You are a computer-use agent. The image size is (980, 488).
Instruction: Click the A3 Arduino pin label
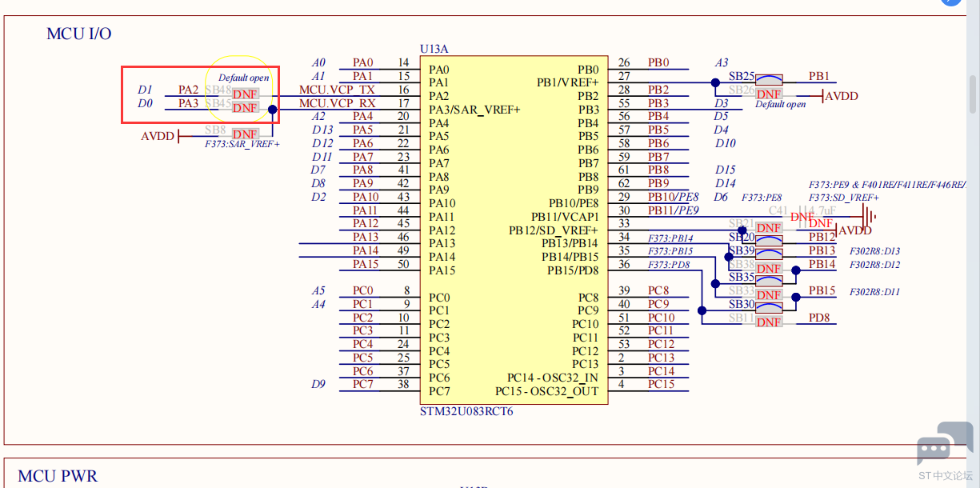coord(722,62)
